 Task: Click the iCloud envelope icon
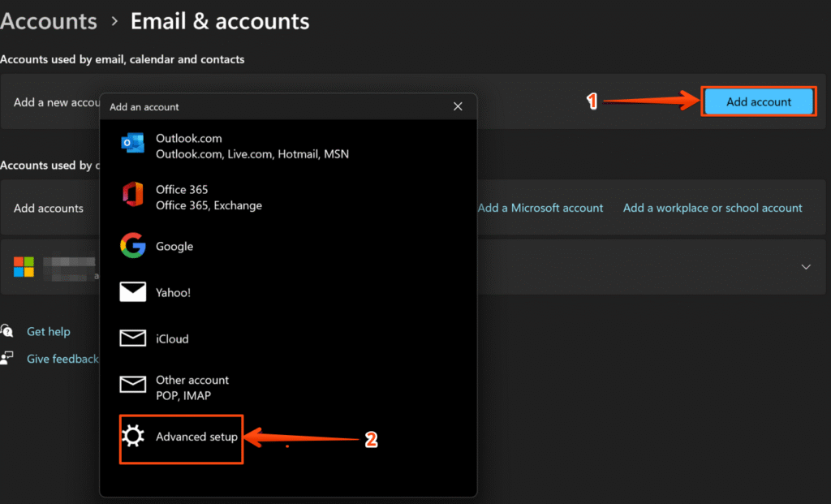coord(132,338)
